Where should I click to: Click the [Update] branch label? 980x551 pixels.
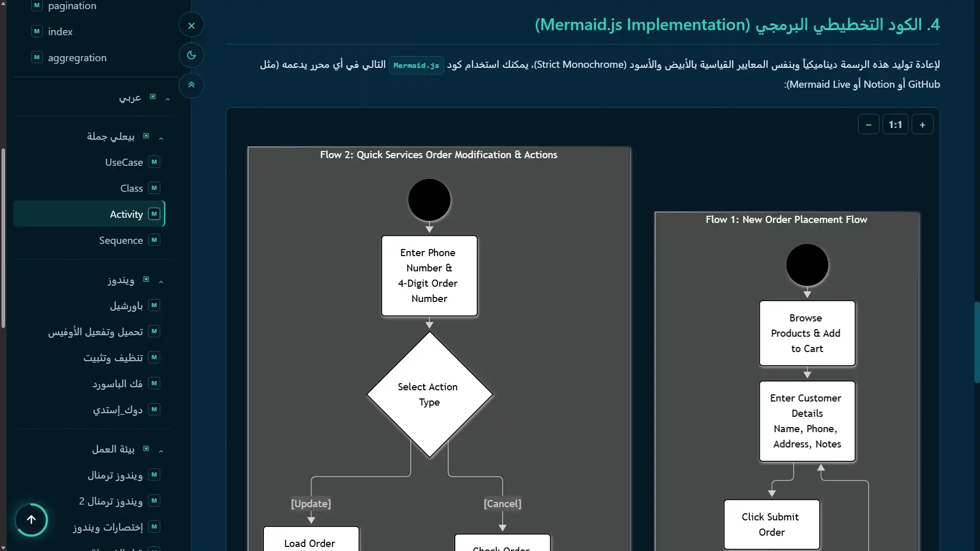click(x=311, y=504)
